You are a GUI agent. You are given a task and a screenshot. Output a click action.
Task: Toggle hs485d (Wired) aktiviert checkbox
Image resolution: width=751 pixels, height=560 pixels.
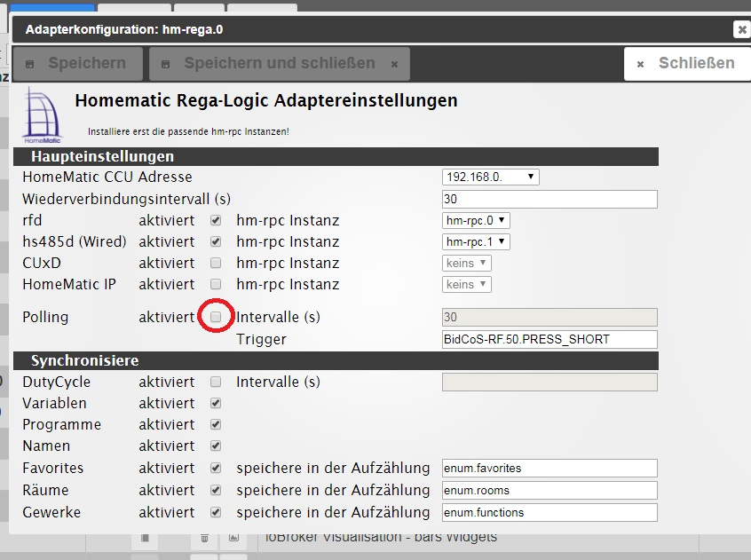(x=216, y=241)
